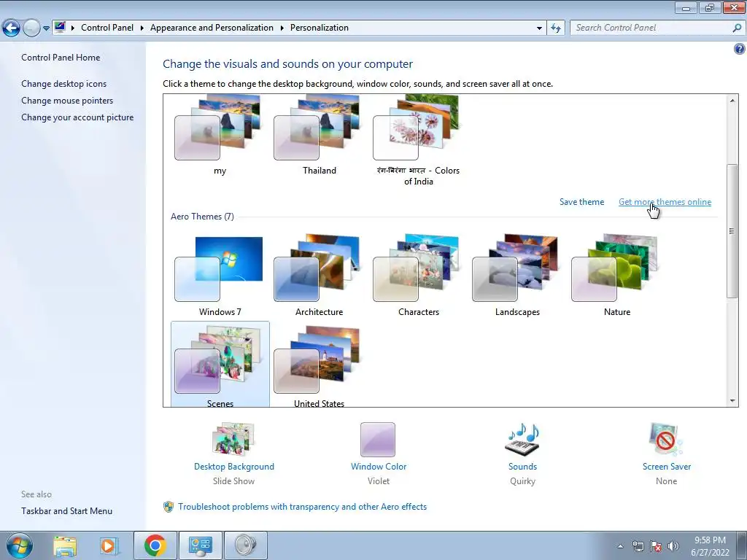747x560 pixels.
Task: Click Get more themes online link
Action: click(665, 202)
